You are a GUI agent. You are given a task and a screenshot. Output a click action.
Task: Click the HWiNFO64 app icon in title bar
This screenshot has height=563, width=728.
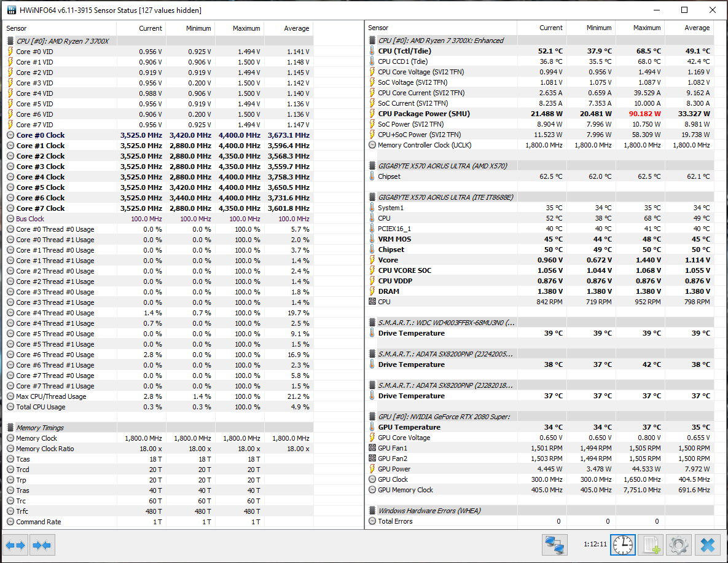click(12, 10)
